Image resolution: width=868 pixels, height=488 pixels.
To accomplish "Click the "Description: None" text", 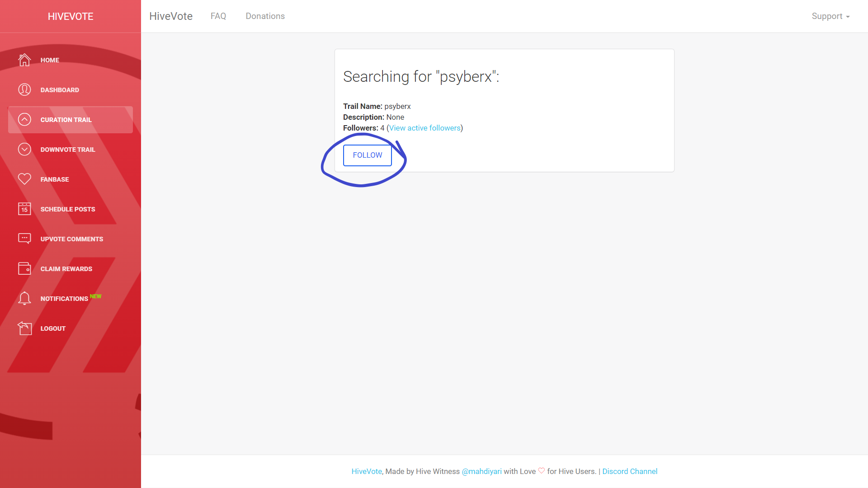I will coord(374,117).
